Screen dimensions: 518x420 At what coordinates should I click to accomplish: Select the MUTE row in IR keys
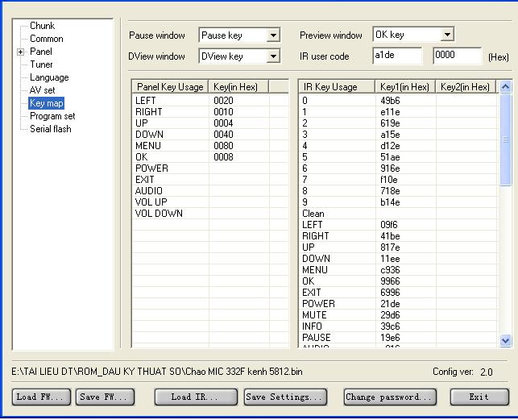tap(398, 315)
